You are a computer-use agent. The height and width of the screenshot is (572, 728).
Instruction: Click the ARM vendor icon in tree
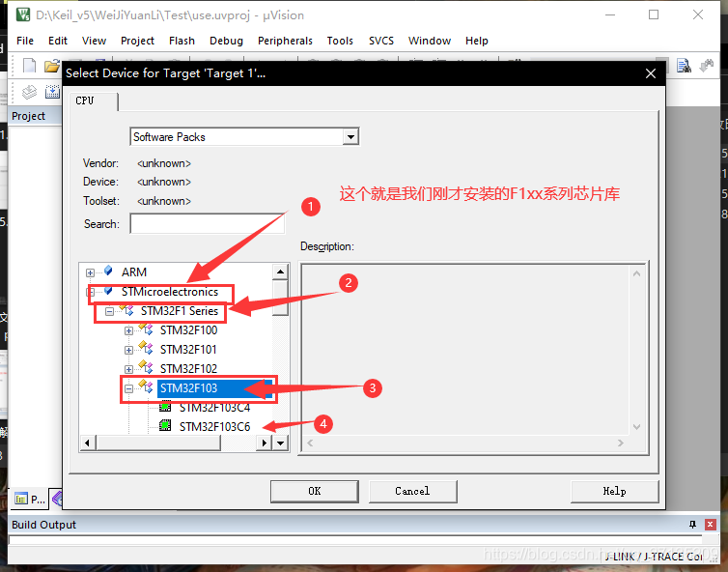pos(109,271)
